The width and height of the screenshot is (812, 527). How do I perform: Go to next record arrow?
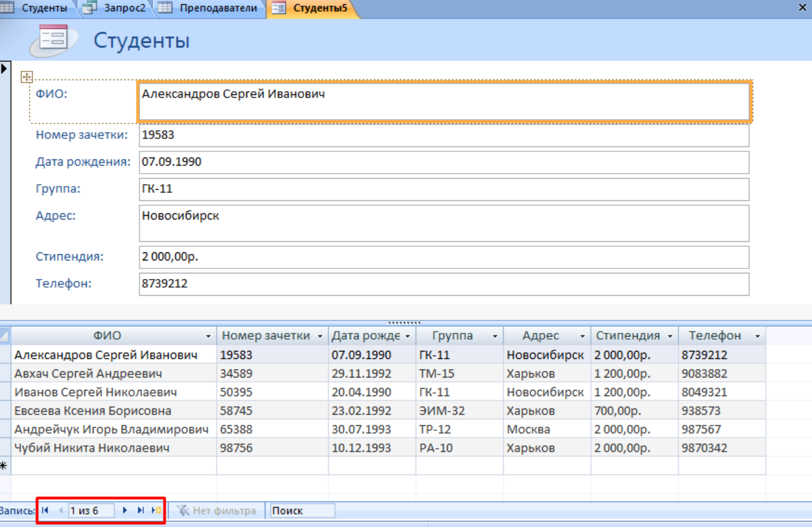click(x=125, y=510)
